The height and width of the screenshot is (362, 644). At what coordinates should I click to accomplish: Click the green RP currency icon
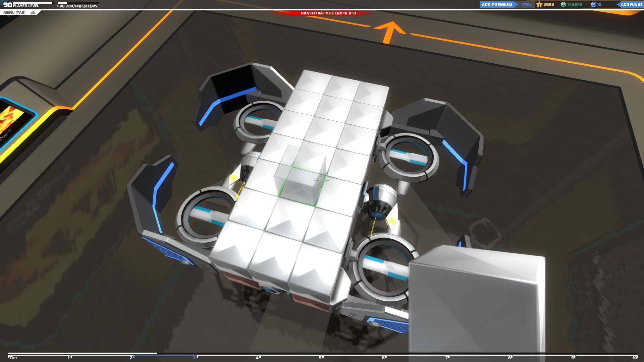point(563,5)
